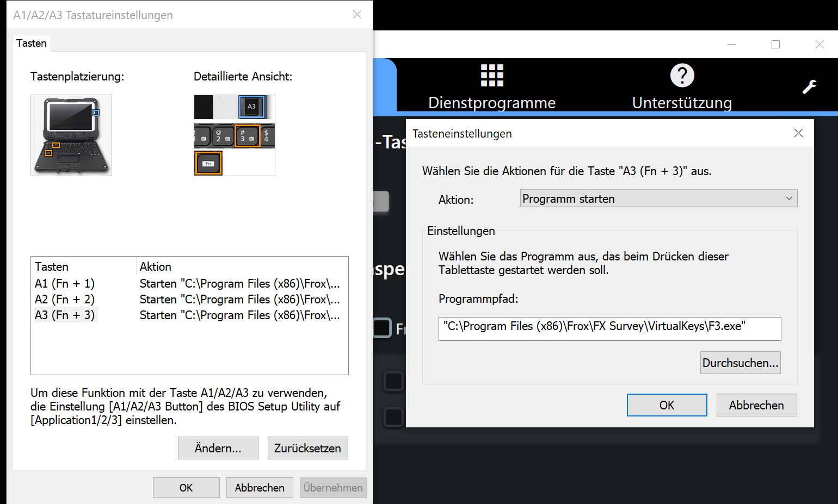The width and height of the screenshot is (838, 504).
Task: Select row A2 (Fn + 2) in list
Action: tap(65, 299)
